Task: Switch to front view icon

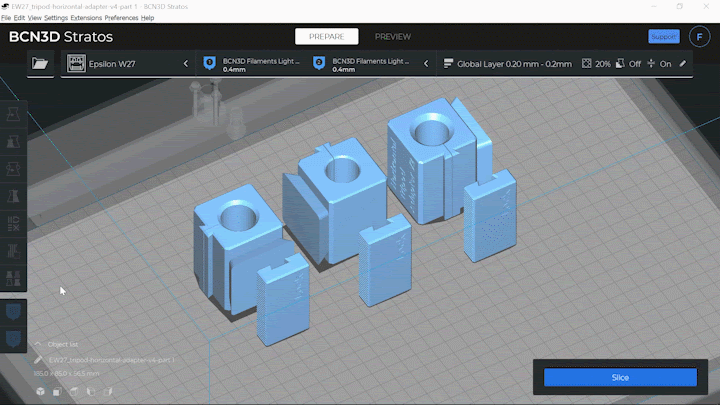Action: click(x=57, y=391)
